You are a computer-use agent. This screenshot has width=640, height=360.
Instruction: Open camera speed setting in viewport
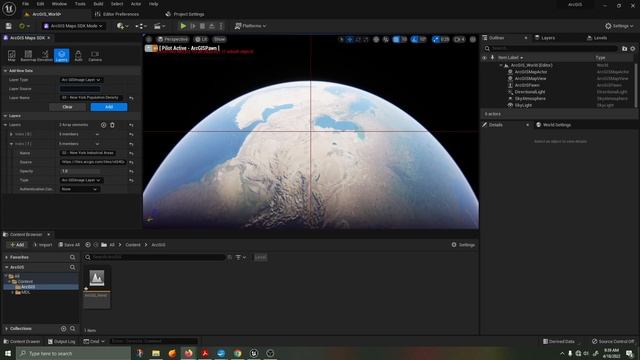click(x=459, y=39)
